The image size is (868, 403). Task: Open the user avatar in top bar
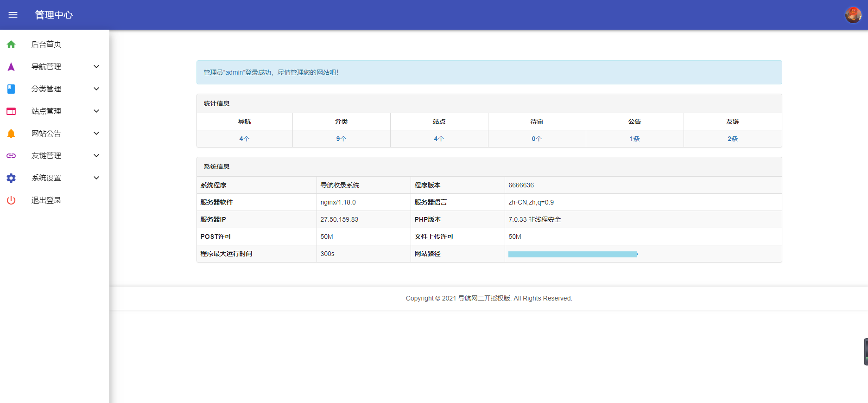pyautogui.click(x=853, y=15)
